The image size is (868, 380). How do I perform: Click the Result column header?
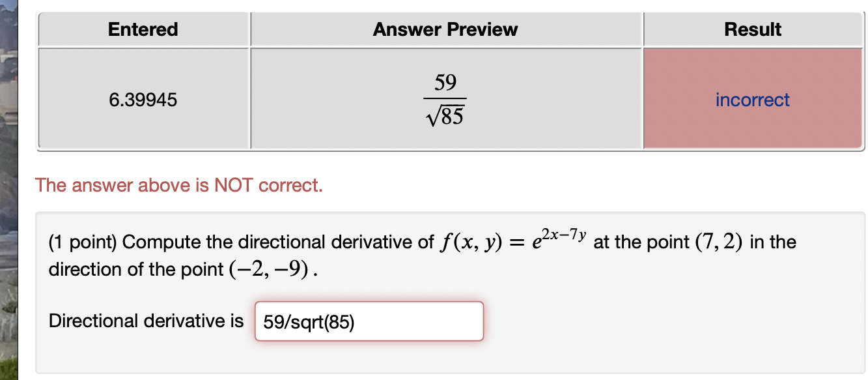[x=752, y=29]
